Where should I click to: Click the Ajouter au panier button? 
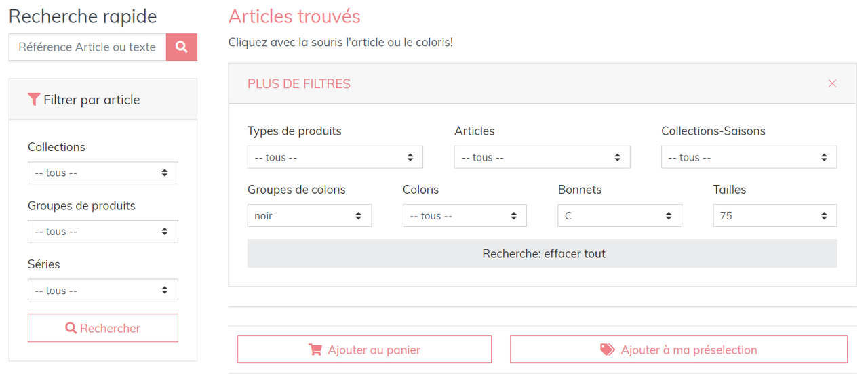coord(364,350)
